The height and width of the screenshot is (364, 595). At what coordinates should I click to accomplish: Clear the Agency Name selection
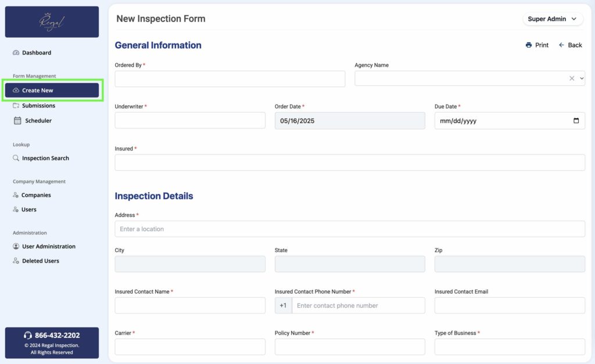click(x=572, y=78)
